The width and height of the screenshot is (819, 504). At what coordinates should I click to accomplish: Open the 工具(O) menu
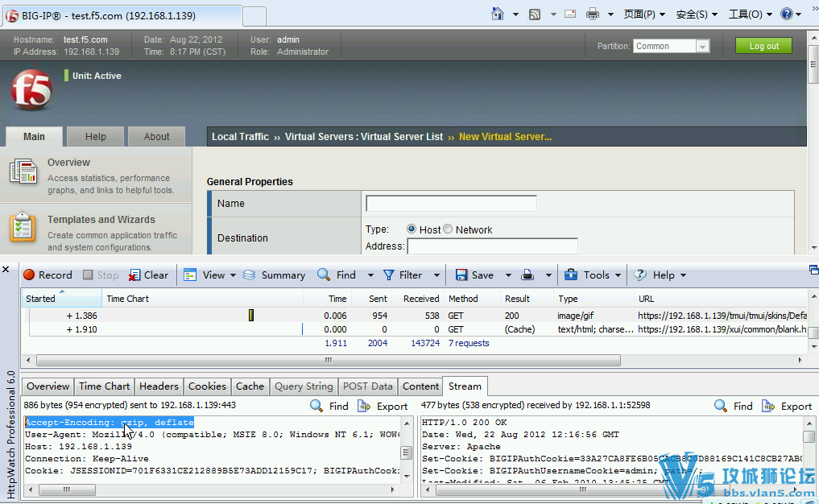[750, 14]
